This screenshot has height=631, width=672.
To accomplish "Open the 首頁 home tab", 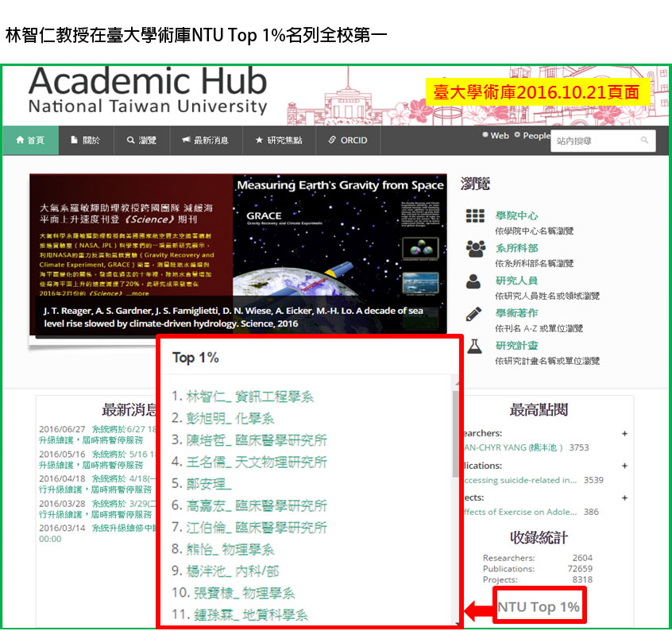I will point(30,140).
